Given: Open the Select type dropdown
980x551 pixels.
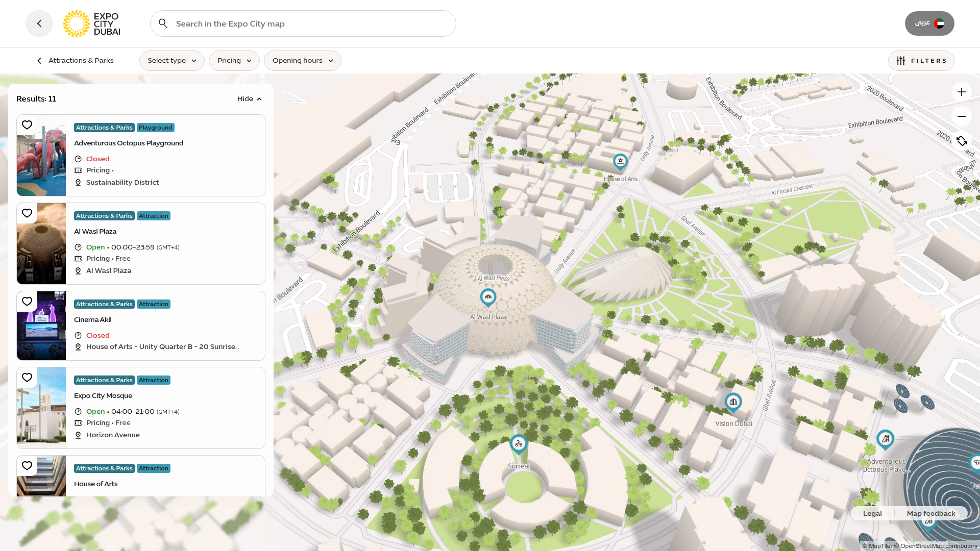Looking at the screenshot, I should coord(172,61).
